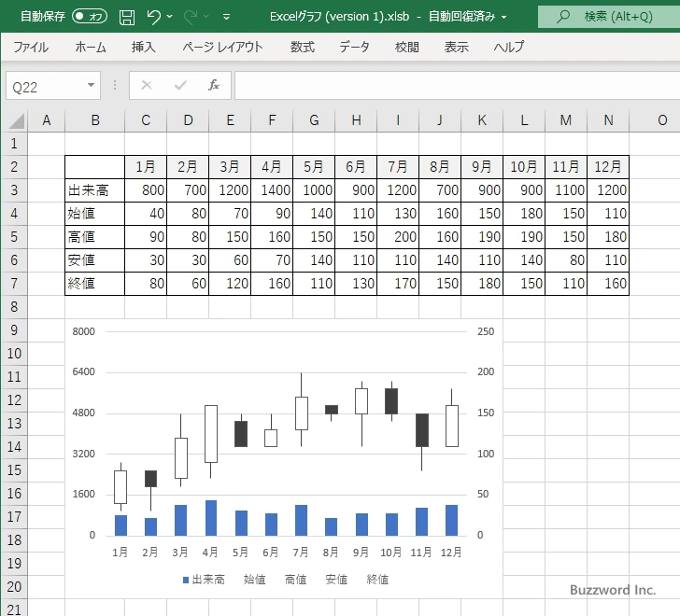Select column B header
The image size is (680, 616).
95,120
